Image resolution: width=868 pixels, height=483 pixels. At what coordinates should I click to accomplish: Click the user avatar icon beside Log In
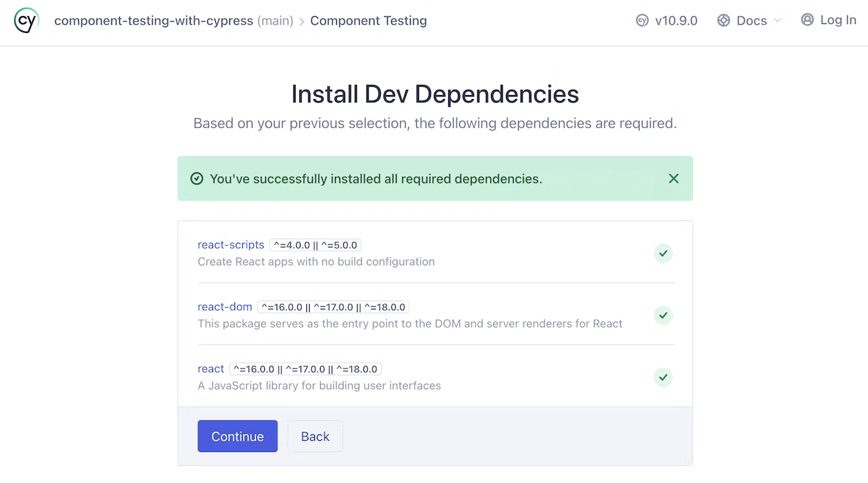point(807,20)
